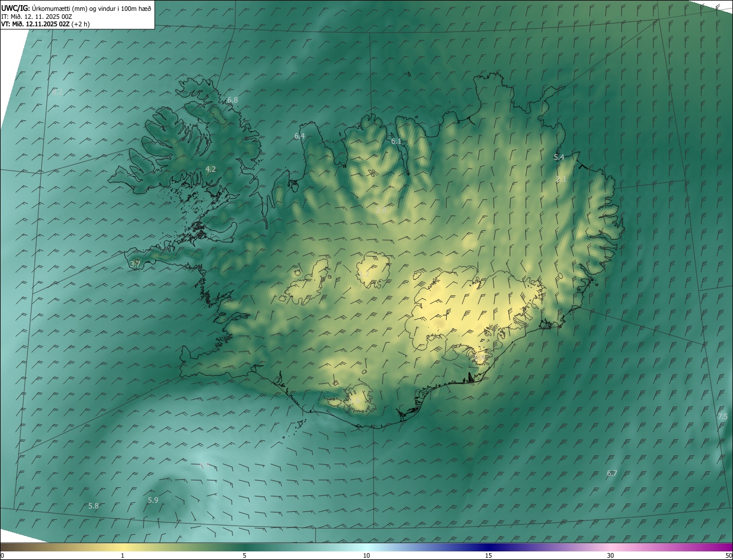Click the colorbar tick label 5
This screenshot has height=560, width=733.
tap(245, 555)
